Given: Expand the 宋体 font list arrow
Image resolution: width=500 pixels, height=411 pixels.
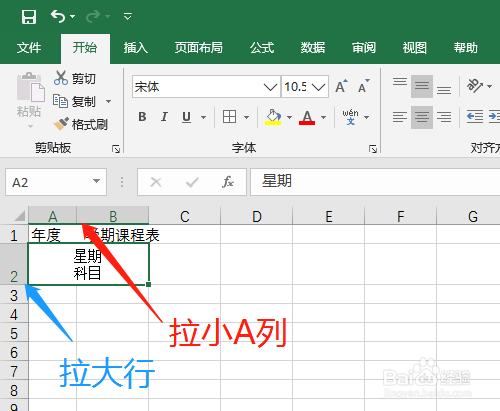Looking at the screenshot, I should tap(270, 87).
